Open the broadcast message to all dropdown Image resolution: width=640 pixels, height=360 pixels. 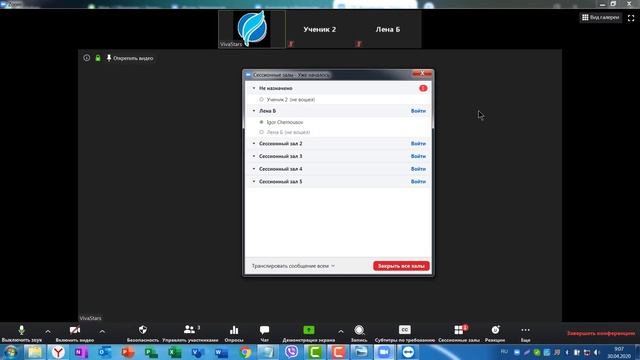tap(293, 266)
